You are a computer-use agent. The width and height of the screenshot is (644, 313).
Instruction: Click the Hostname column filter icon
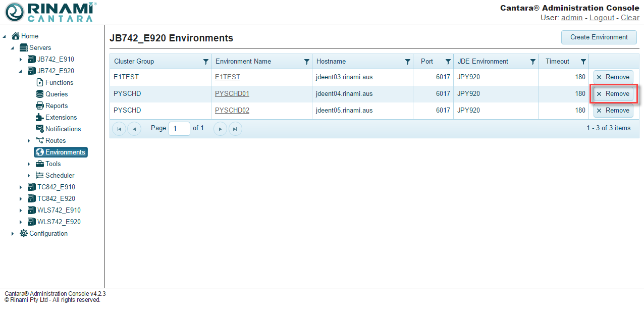pyautogui.click(x=407, y=62)
